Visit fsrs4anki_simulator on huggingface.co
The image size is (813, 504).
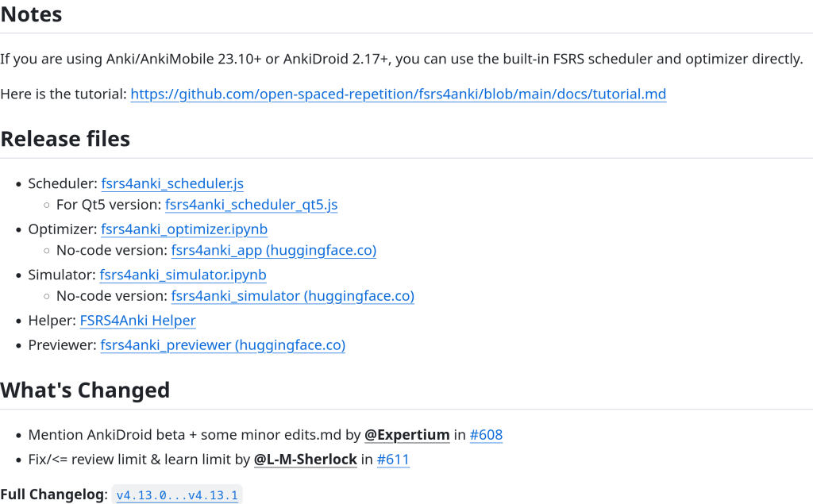pyautogui.click(x=292, y=296)
